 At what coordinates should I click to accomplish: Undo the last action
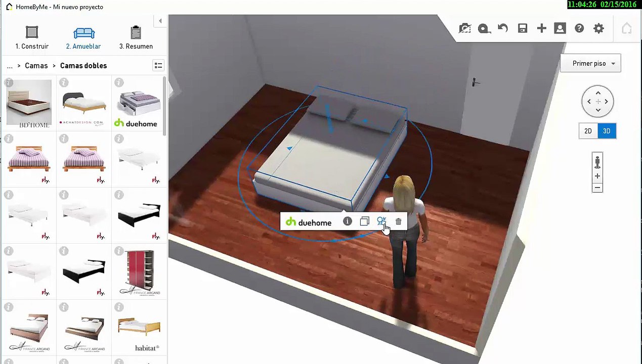tap(503, 28)
